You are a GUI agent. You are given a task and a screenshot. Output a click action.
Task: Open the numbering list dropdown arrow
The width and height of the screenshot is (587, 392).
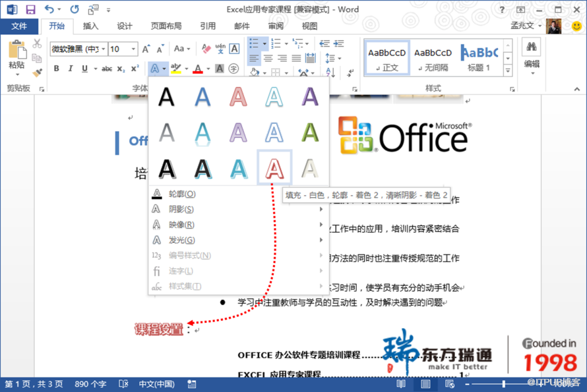(286, 43)
